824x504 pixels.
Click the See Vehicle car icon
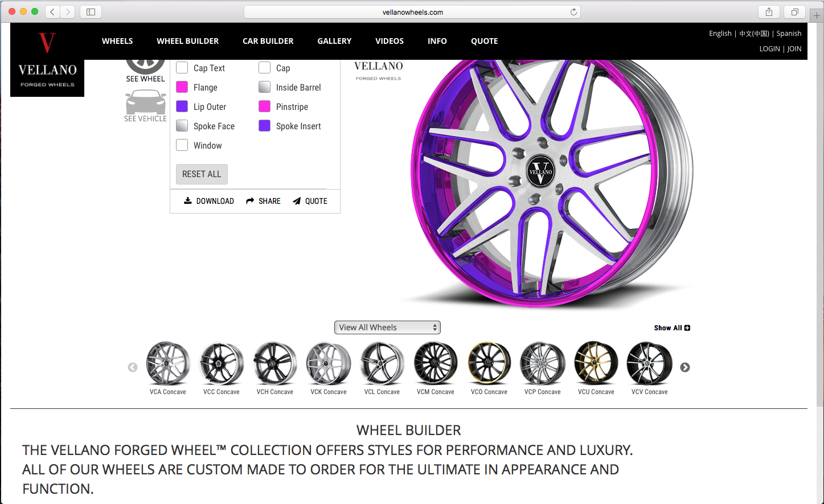click(146, 101)
